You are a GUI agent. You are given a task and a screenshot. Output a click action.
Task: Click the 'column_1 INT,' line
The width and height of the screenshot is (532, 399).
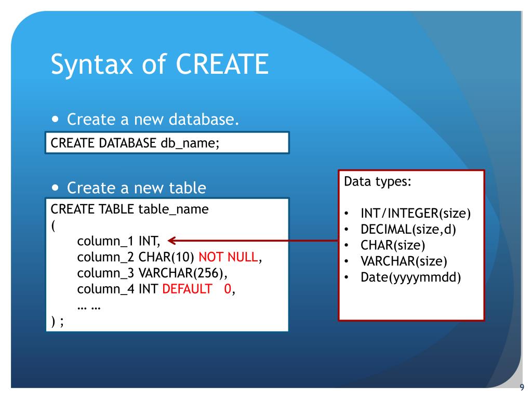pyautogui.click(x=119, y=241)
